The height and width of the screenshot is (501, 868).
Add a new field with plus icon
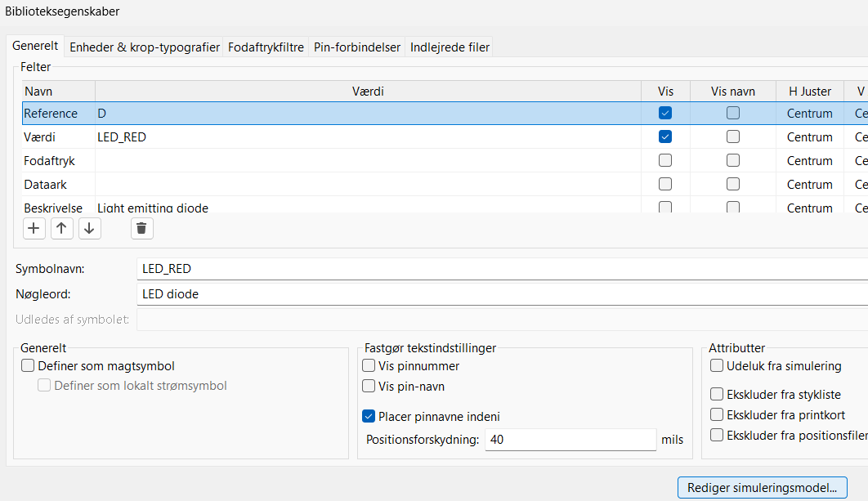click(34, 228)
